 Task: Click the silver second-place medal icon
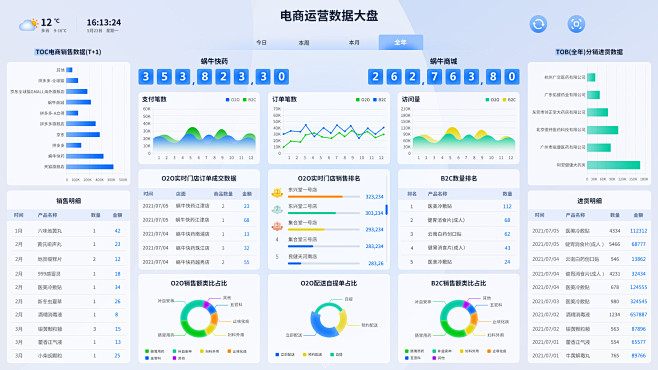click(x=277, y=209)
